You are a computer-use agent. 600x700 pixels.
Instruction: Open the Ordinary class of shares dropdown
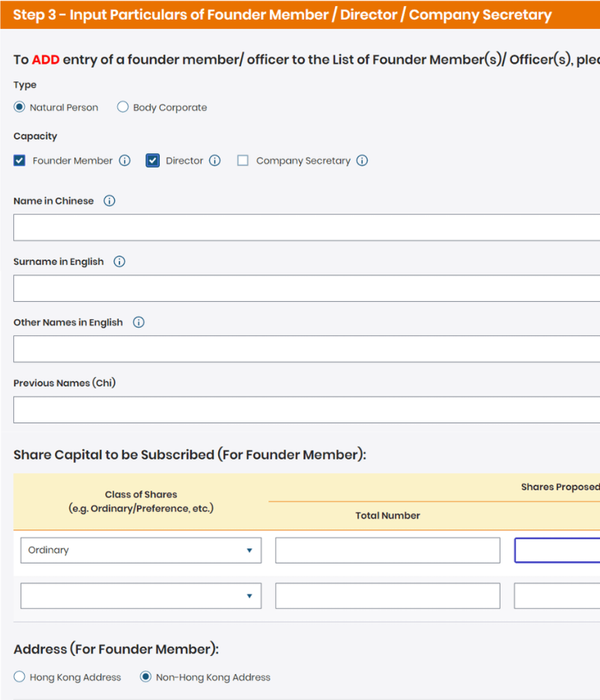[141, 550]
